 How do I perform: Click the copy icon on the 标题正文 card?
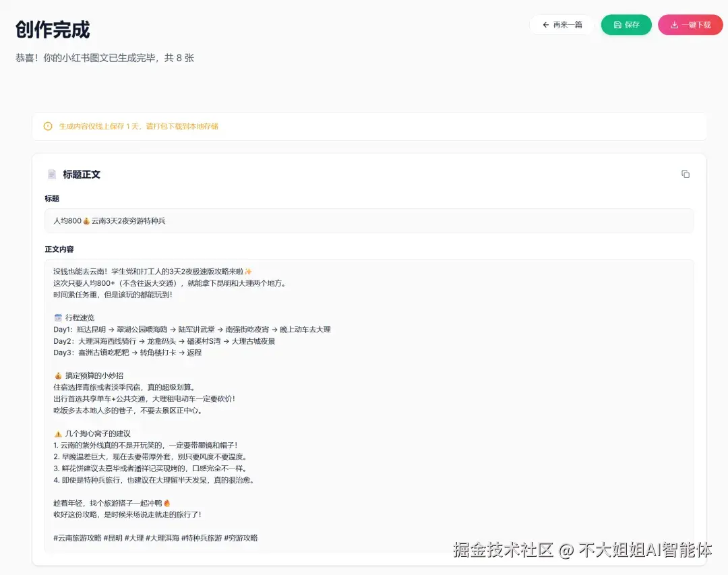coord(686,174)
